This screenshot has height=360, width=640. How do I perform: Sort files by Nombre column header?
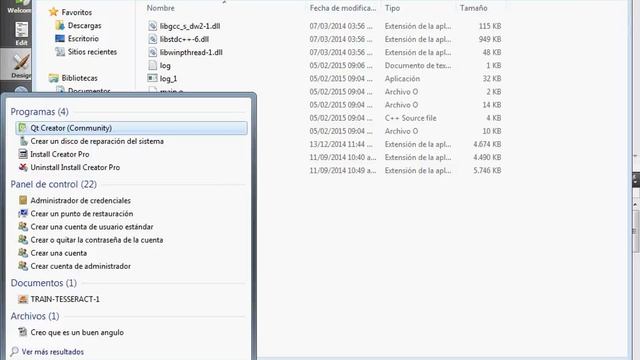pyautogui.click(x=160, y=8)
